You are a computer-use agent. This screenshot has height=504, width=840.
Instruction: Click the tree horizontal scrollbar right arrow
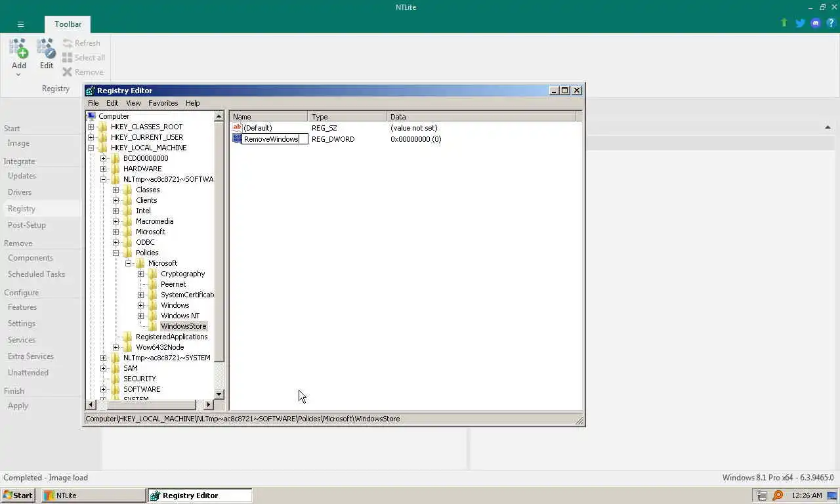209,405
